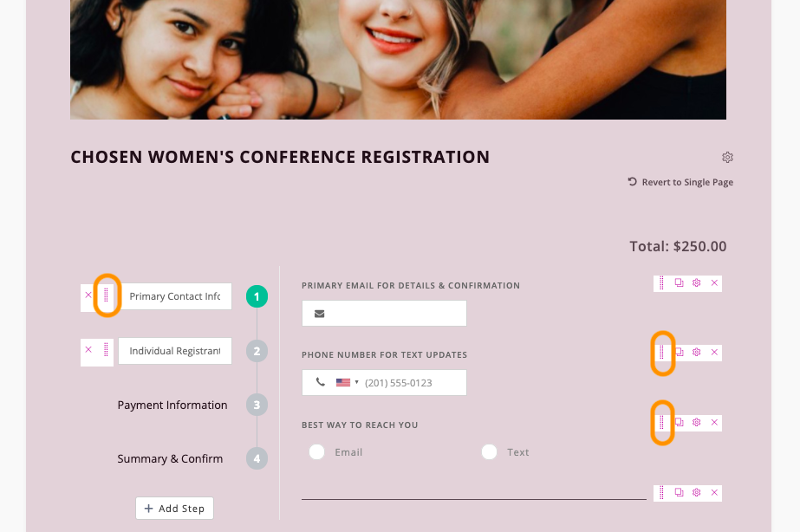Viewport: 800px width, 532px height.
Task: Open the phone country flag dropdown
Action: click(x=347, y=382)
